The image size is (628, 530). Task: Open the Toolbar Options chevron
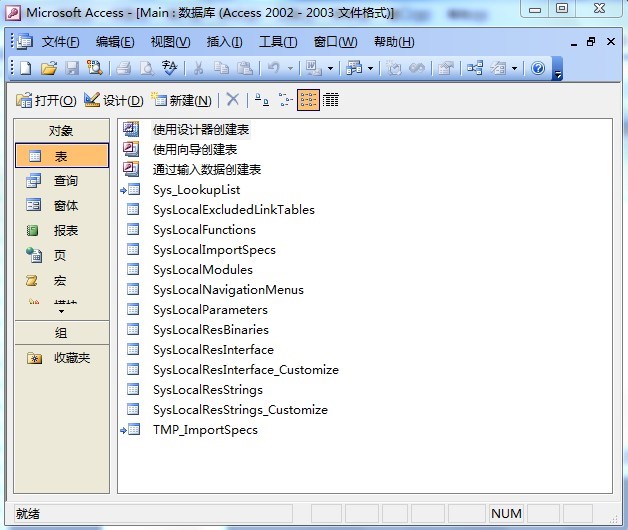[557, 69]
